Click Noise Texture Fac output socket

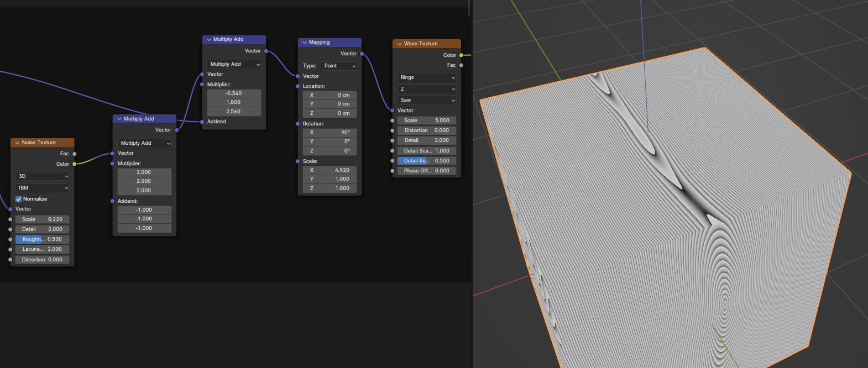75,154
